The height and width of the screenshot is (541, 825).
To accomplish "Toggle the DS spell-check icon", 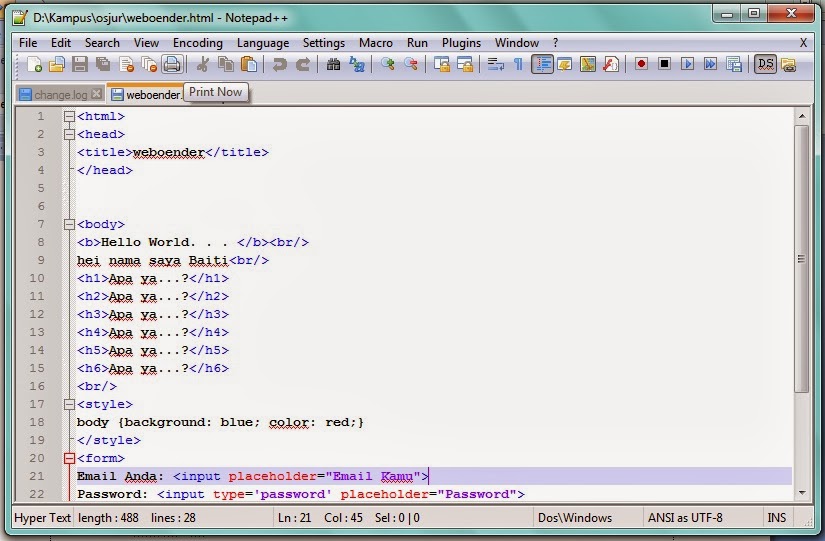I will [x=765, y=65].
